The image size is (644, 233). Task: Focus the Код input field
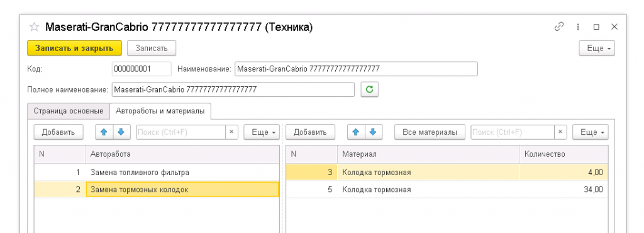pos(142,69)
